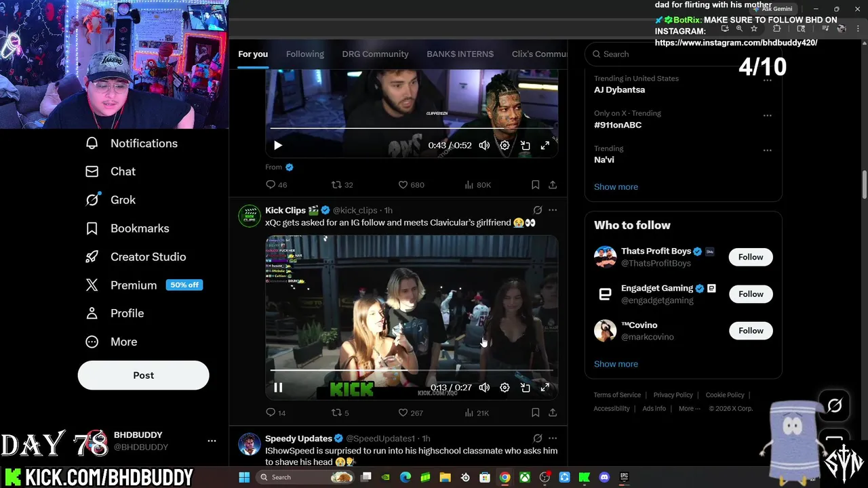Pause the xQc Kick clip video
Screen dimensions: 868x488
point(278,388)
